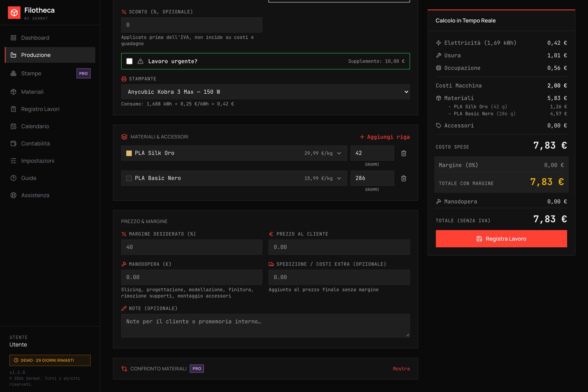The height and width of the screenshot is (392, 588).
Task: Click the Aggiungi riga link
Action: click(x=385, y=137)
